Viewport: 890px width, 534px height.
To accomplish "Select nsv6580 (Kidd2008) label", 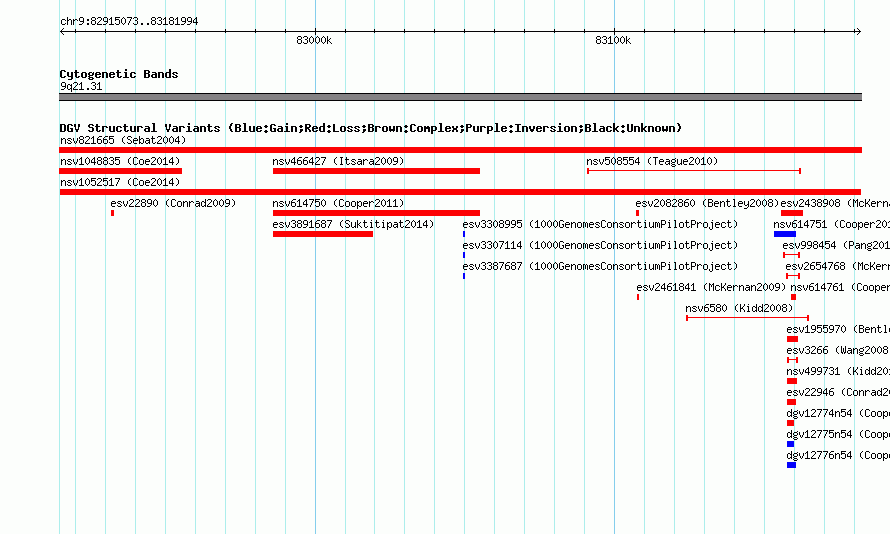I will point(739,308).
